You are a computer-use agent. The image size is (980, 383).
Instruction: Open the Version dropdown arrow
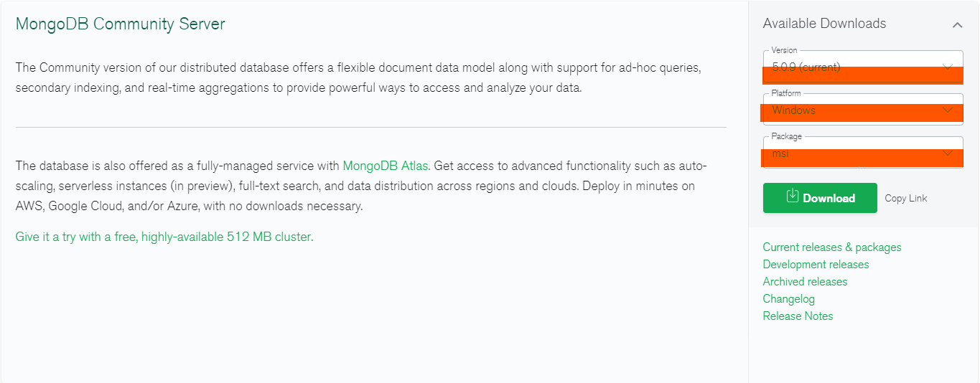click(948, 67)
